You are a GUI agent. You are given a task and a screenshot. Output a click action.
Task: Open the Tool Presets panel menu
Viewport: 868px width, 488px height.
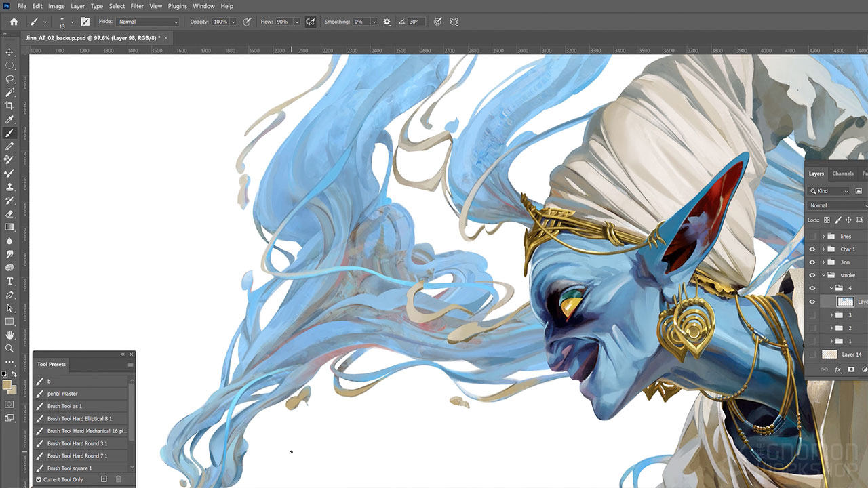[x=130, y=365]
